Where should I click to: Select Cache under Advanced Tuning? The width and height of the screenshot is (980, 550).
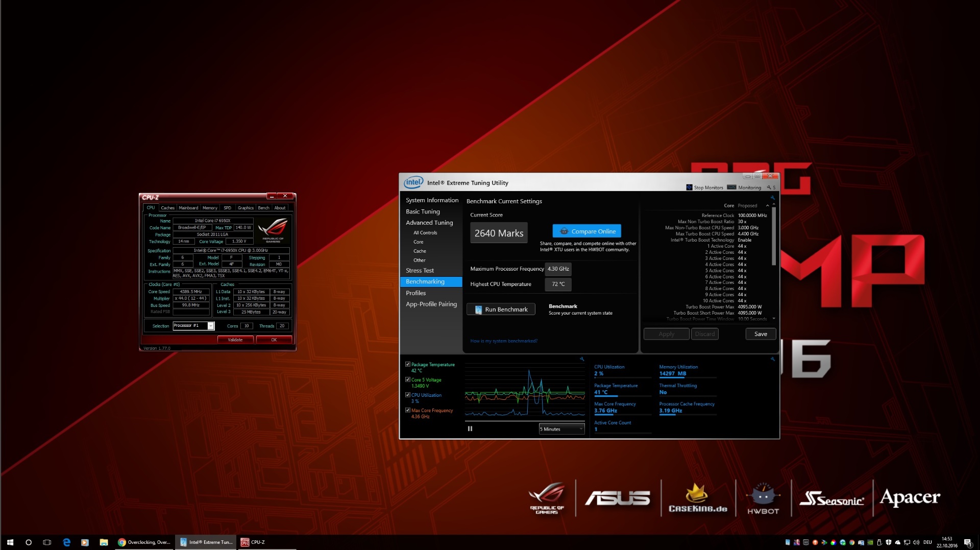tap(420, 251)
